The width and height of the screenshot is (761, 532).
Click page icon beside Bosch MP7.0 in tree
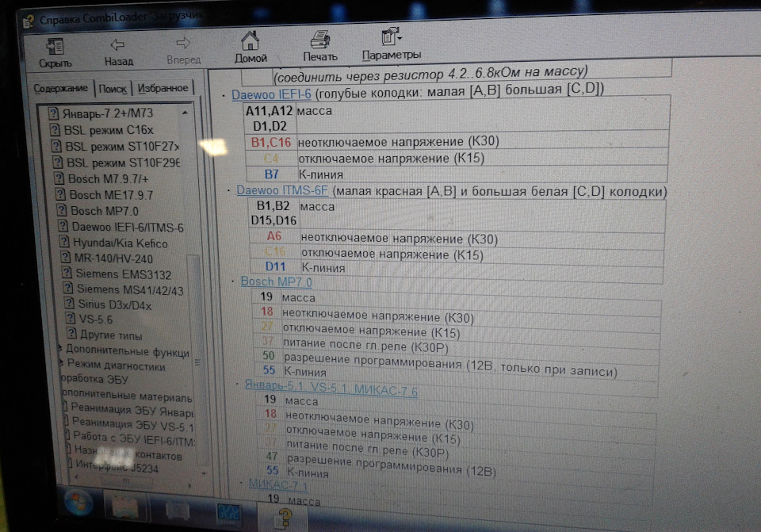[x=62, y=211]
